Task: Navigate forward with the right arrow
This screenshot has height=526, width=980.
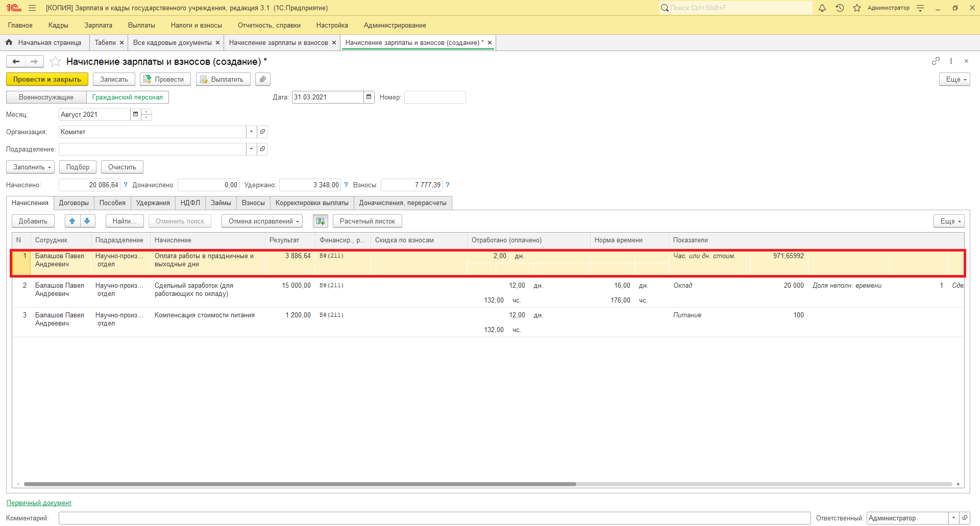Action: click(34, 62)
